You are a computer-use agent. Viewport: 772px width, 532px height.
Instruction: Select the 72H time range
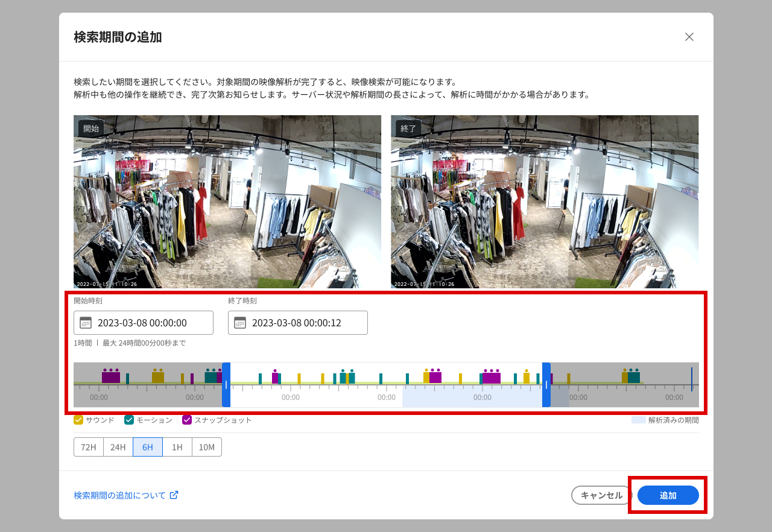click(89, 447)
